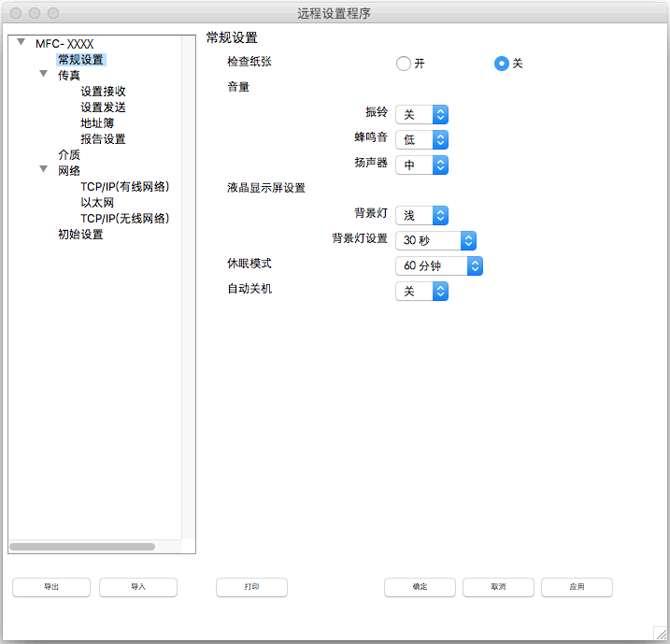Image resolution: width=670 pixels, height=644 pixels.
Task: Collapse the 传真 disclosure triangle
Action: [43, 75]
